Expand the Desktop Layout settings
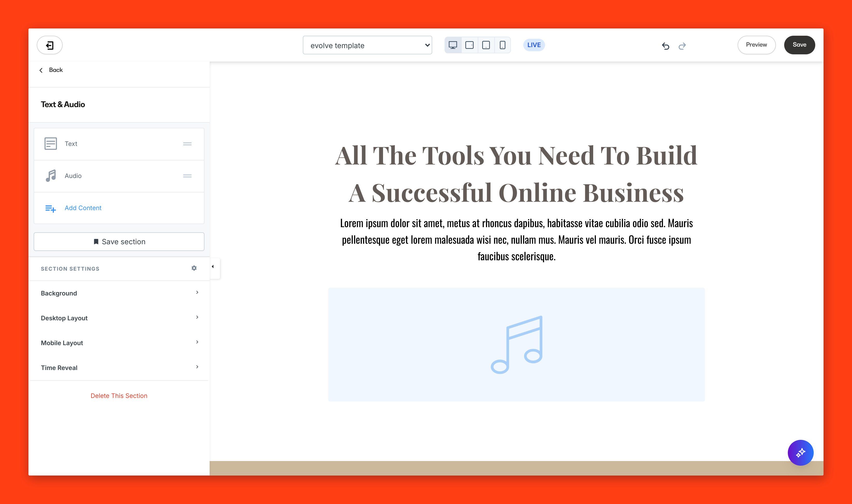Viewport: 852px width, 504px height. [119, 318]
